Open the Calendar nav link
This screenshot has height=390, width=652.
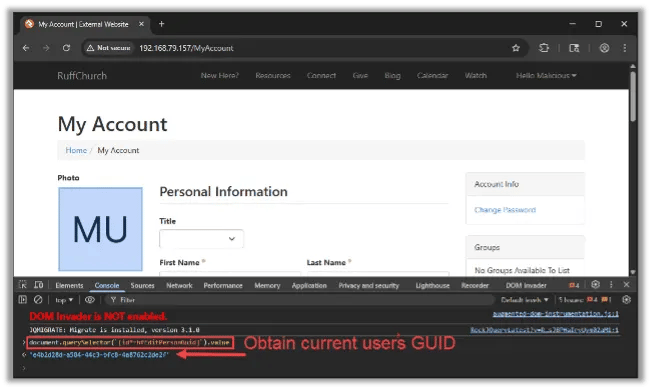click(x=432, y=76)
